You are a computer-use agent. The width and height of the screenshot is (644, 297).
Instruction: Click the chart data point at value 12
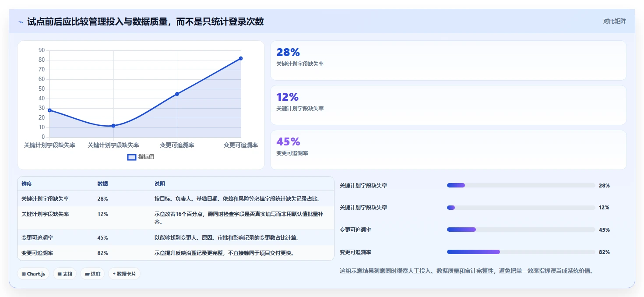click(x=113, y=126)
